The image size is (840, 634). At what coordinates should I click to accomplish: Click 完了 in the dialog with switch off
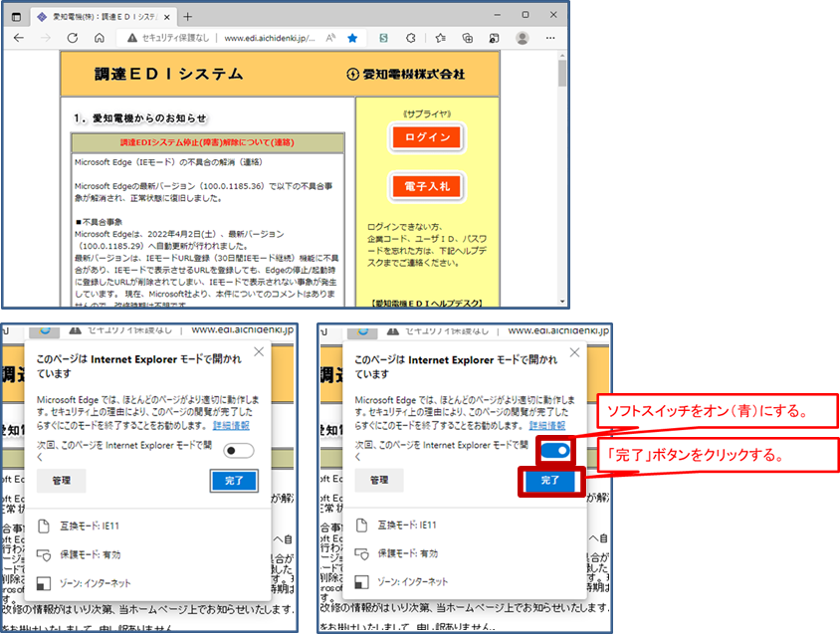click(x=234, y=481)
